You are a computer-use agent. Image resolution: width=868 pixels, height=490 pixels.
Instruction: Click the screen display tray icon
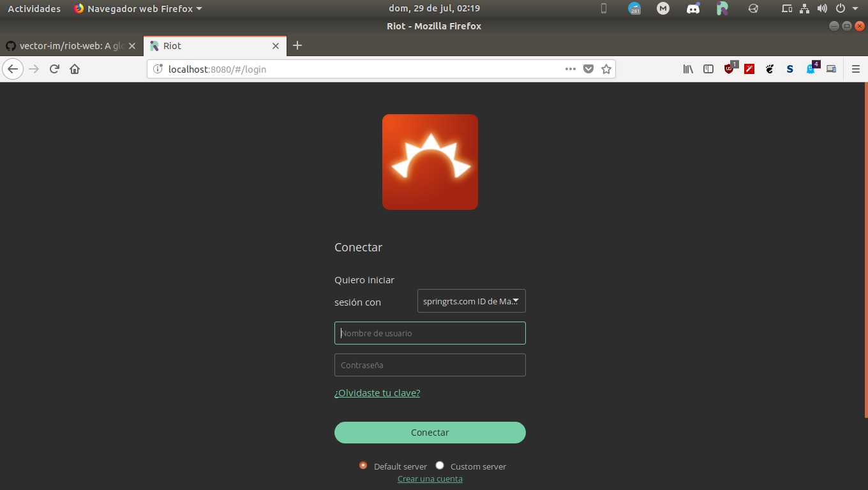787,8
